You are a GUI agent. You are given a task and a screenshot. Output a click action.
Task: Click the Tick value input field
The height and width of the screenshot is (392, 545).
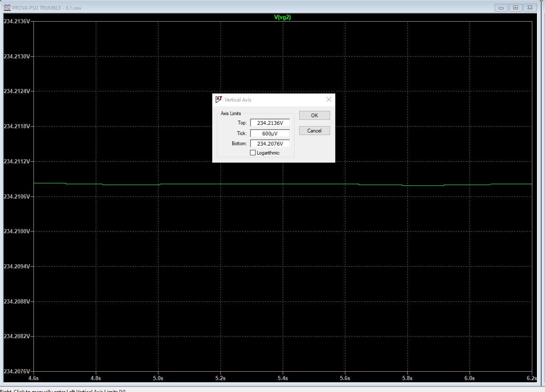coord(270,133)
